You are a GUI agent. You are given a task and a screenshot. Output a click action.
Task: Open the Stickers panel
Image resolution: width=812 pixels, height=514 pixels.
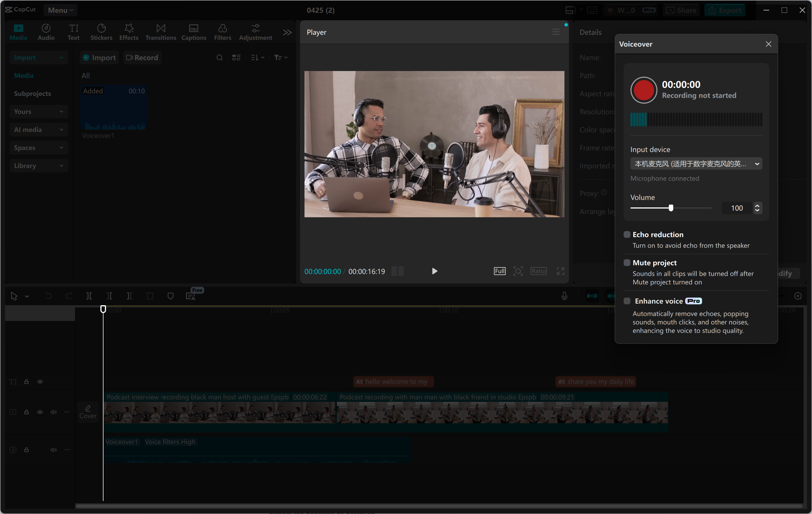(x=101, y=32)
